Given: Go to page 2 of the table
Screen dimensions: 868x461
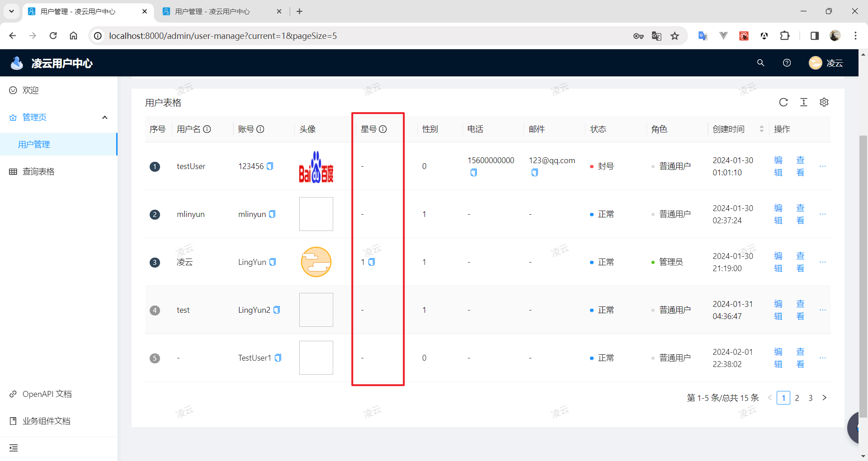Looking at the screenshot, I should [x=797, y=398].
